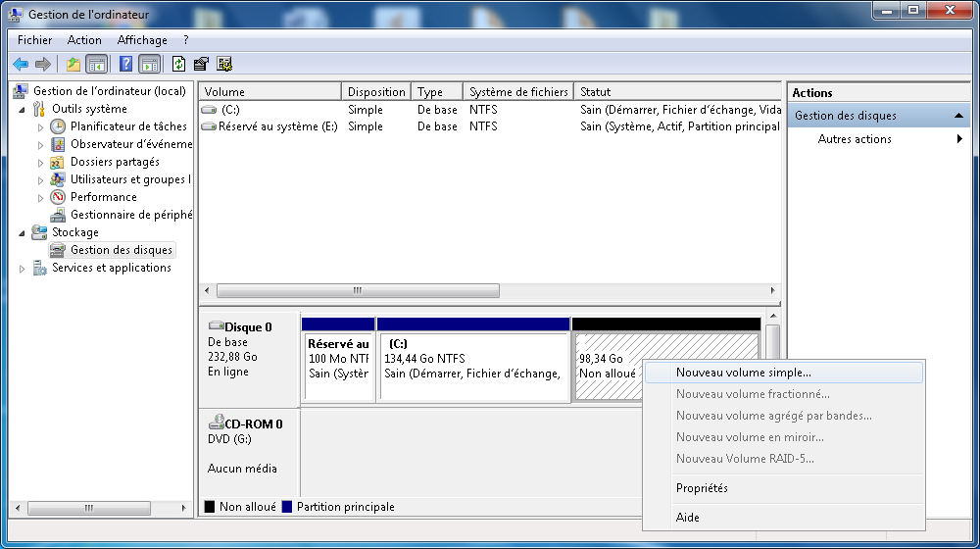This screenshot has height=549, width=980.
Task: Sort by the Système de fichiers column header
Action: click(x=518, y=92)
